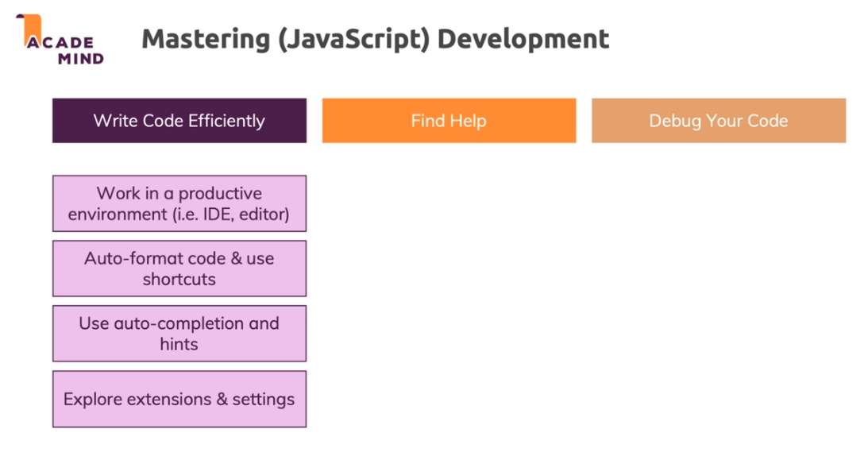Viewport: 868px width, 456px height.
Task: Click the Auto-format code & use shortcuts box
Action: point(179,269)
